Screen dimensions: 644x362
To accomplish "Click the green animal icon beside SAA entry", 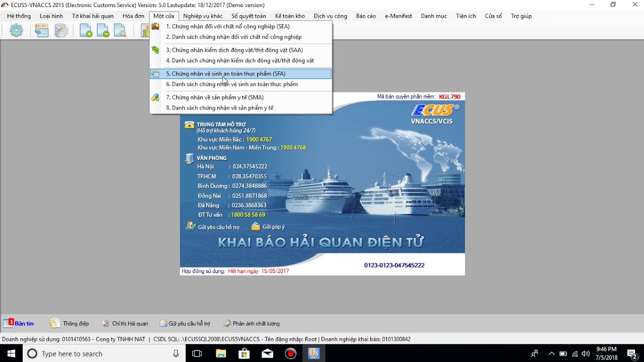I will coord(155,50).
